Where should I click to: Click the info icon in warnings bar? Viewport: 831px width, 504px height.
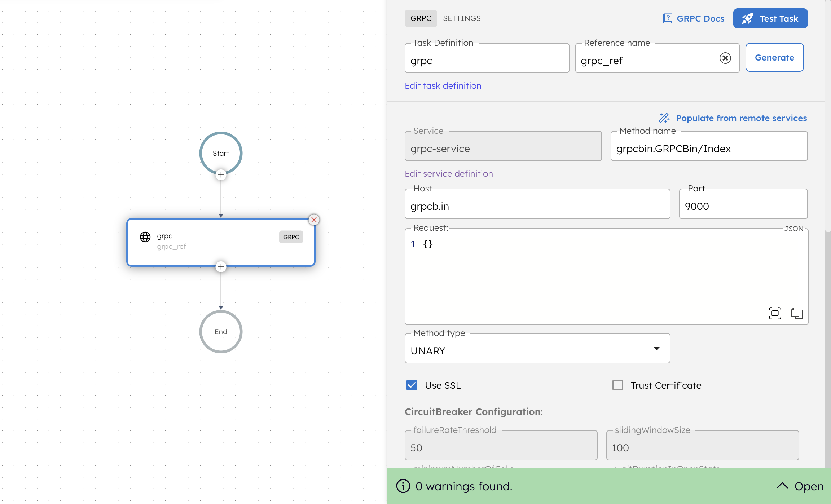point(403,486)
